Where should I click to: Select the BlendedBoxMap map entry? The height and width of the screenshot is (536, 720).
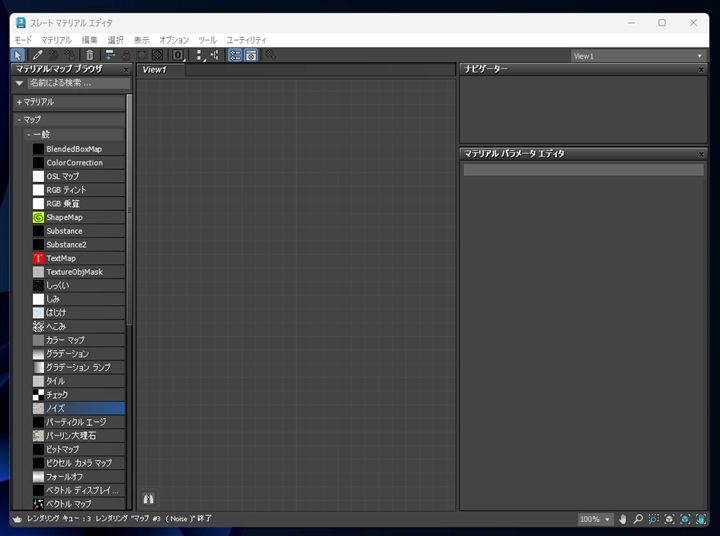point(79,149)
